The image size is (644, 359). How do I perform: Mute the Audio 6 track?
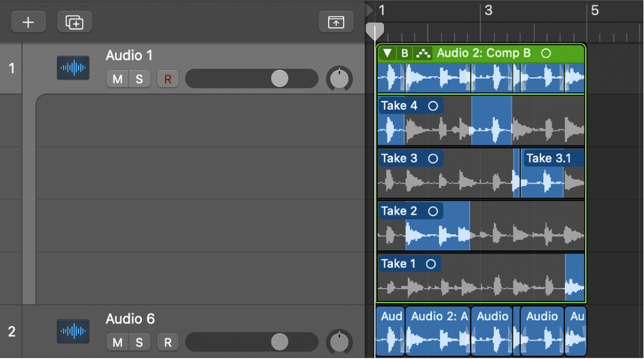tap(117, 342)
